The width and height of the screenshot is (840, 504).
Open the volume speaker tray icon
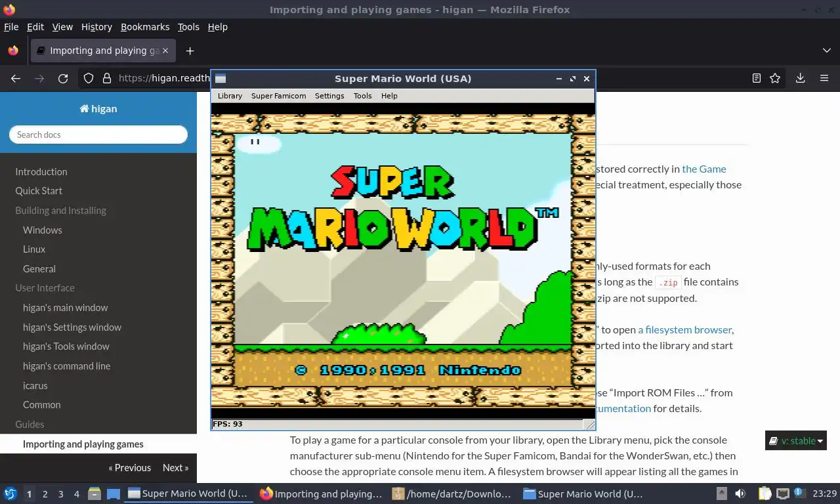pos(740,493)
